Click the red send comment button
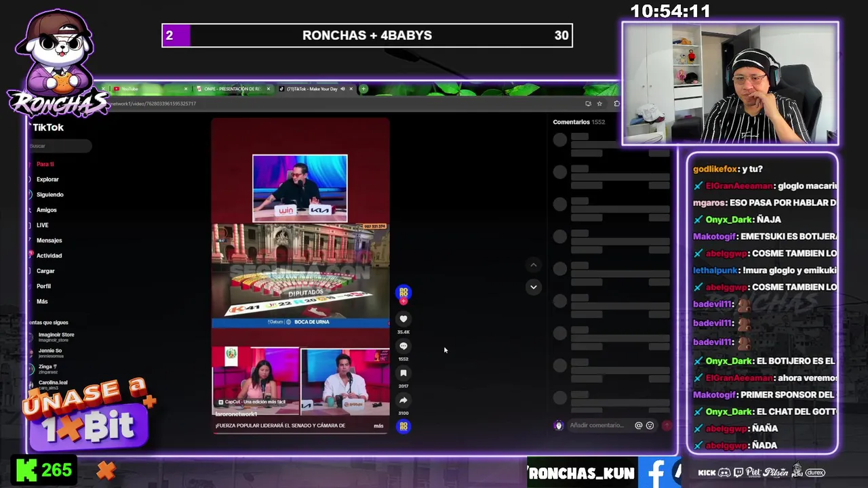Image resolution: width=868 pixels, height=488 pixels. [x=667, y=426]
